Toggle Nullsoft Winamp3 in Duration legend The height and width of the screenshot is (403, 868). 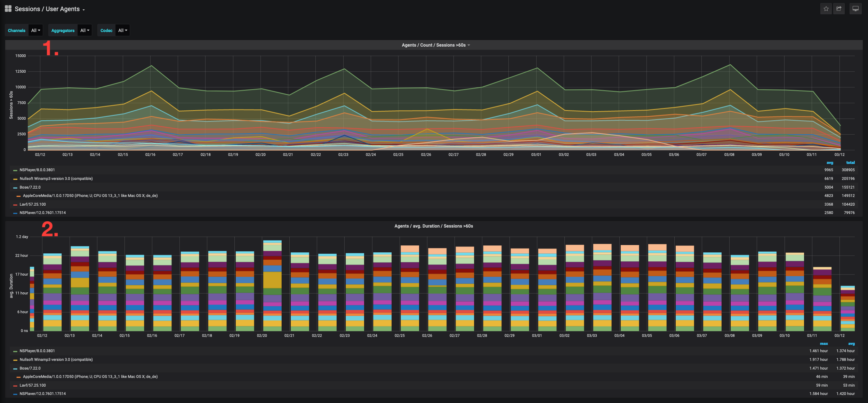[56, 359]
